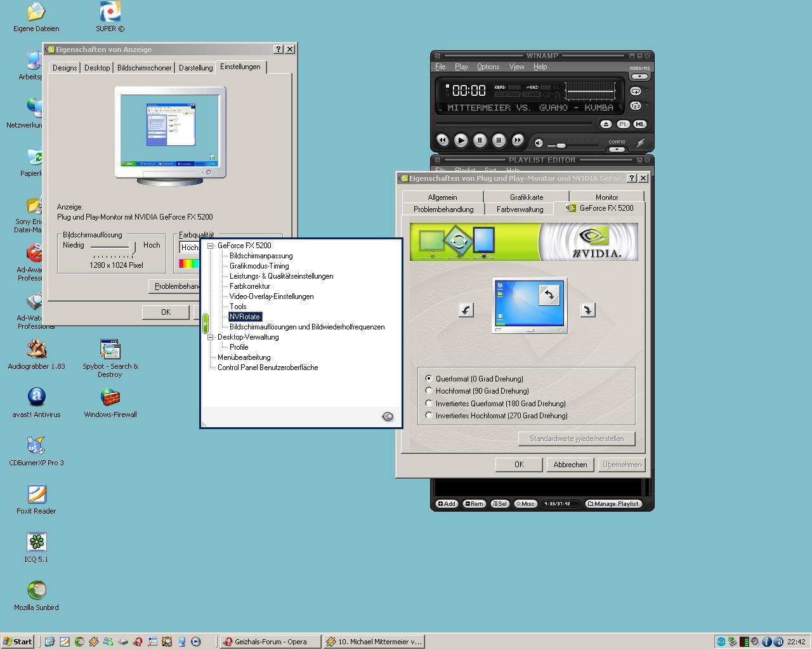Click playlist Sel button
812x650 pixels.
pyautogui.click(x=500, y=503)
